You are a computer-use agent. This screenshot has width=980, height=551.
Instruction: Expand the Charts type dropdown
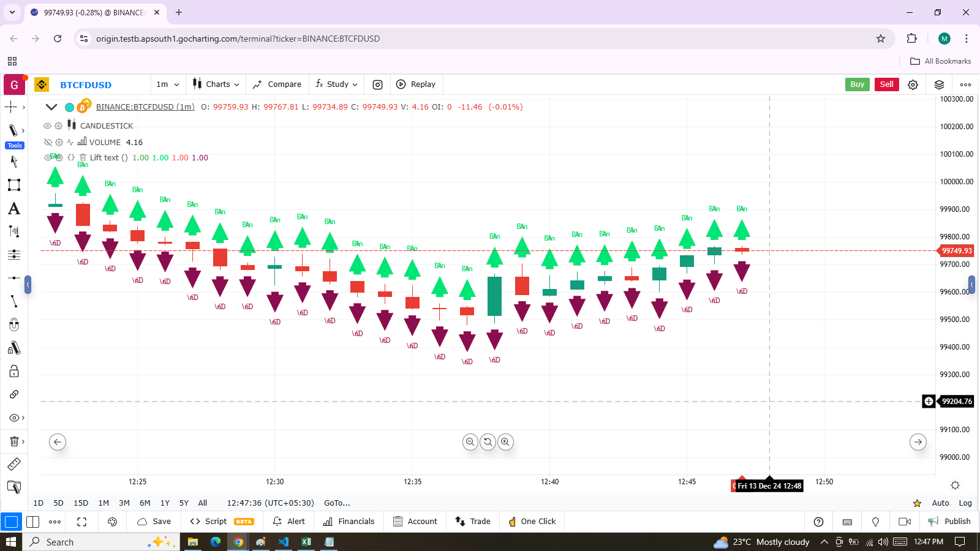click(216, 84)
